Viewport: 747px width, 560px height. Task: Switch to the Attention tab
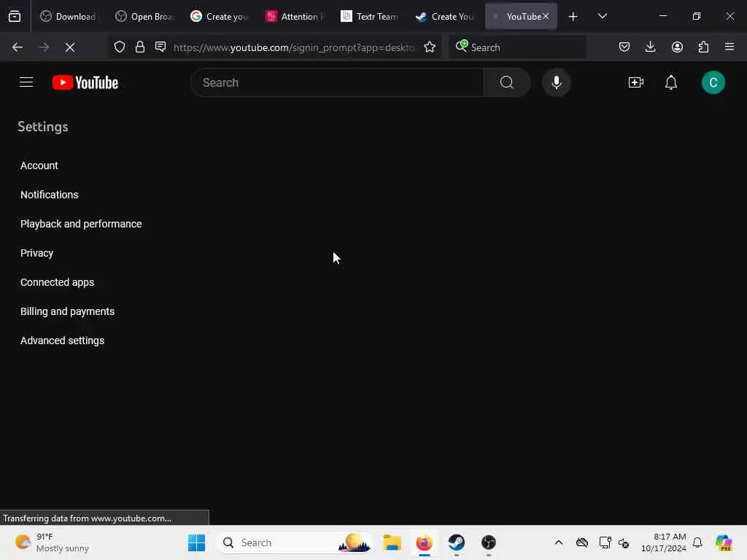coord(295,17)
